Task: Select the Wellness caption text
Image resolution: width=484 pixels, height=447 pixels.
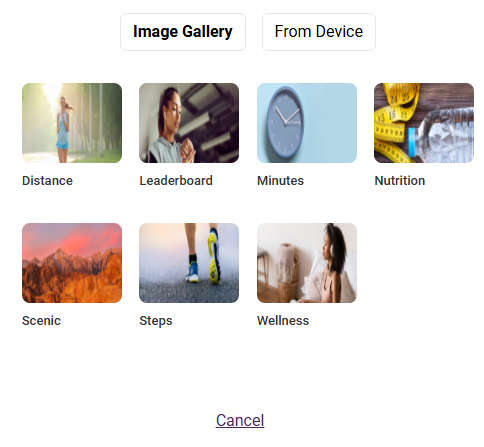Action: click(x=283, y=321)
